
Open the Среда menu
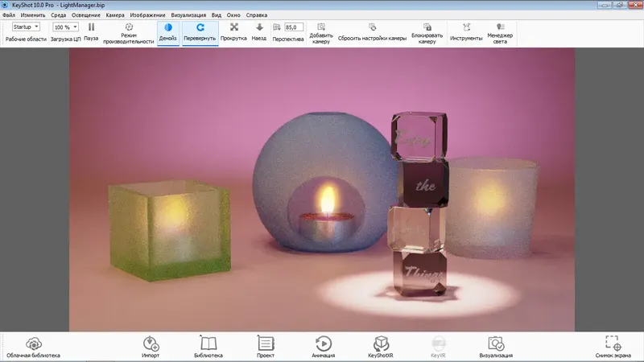point(58,15)
